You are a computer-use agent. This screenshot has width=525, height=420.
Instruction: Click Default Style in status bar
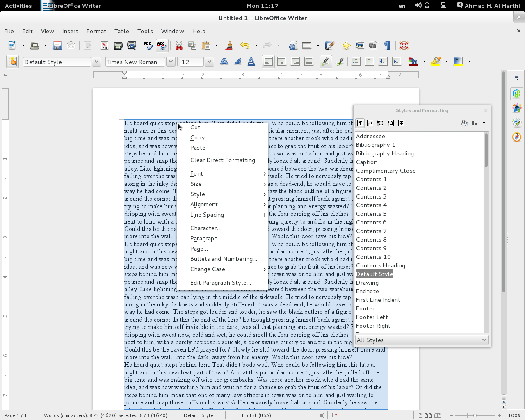tap(199, 415)
